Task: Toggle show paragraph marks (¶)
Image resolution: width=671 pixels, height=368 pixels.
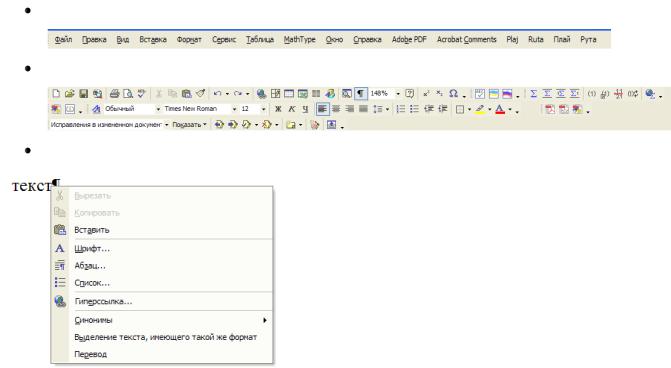Action: pyautogui.click(x=361, y=93)
